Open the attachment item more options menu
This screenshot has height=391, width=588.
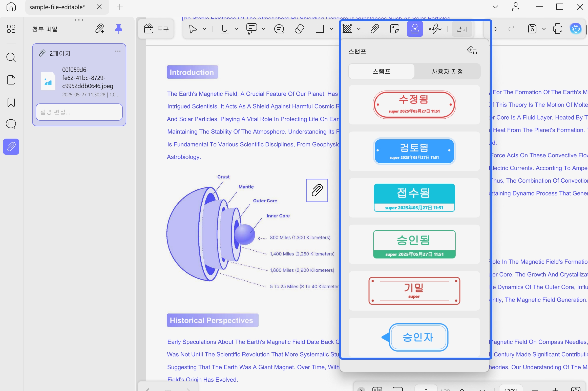coord(118,51)
